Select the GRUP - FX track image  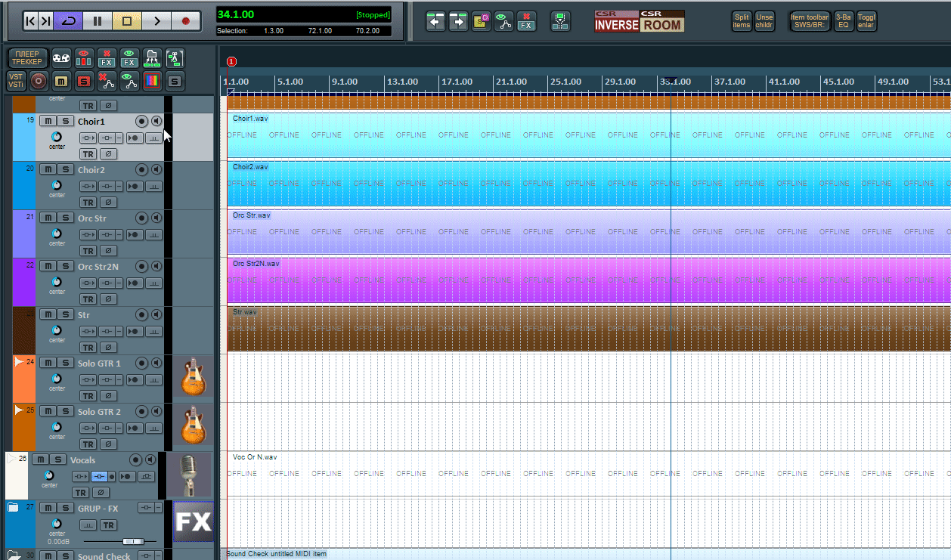pos(194,521)
